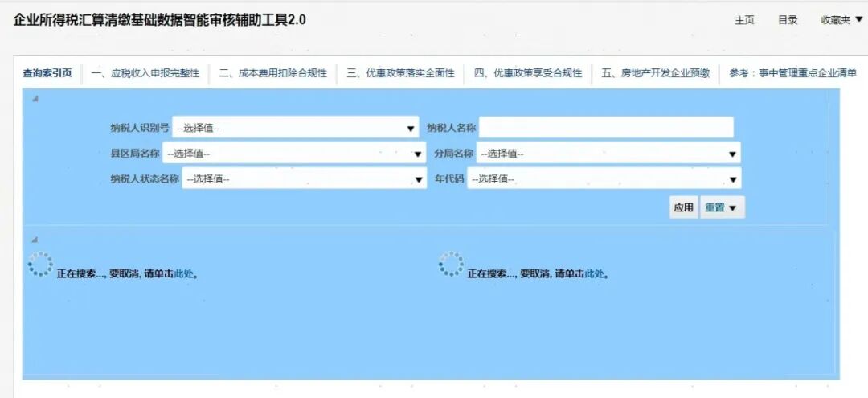Viewport: 868px width, 398px height.
Task: Open the 参考：事中管理重点企业清单 tab
Action: click(792, 73)
